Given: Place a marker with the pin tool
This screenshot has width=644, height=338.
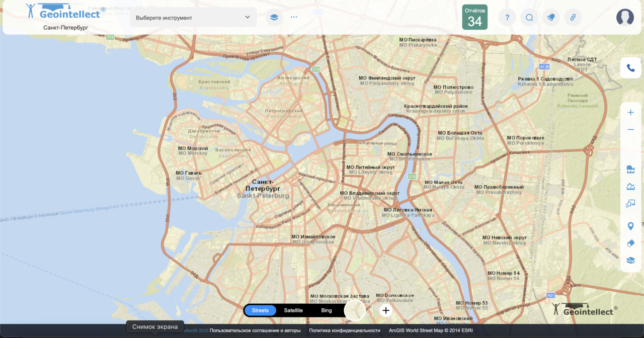Looking at the screenshot, I should [630, 226].
